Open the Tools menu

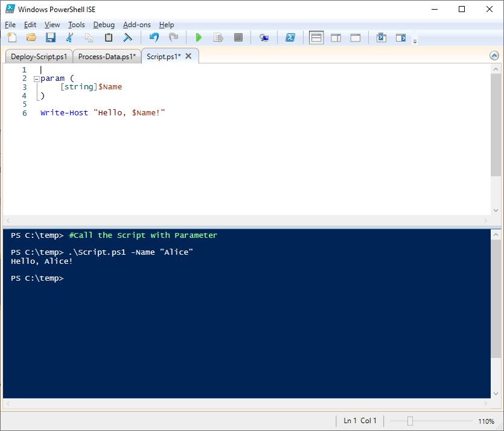(x=77, y=25)
